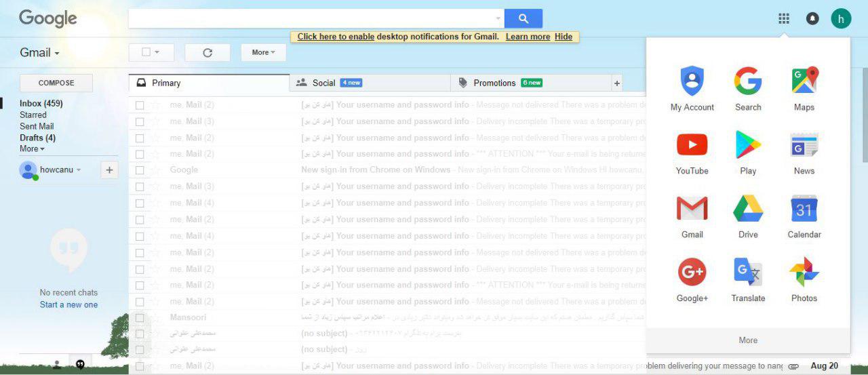Select first (no subject) message checkbox
Viewport: 868px width, 375px height.
[x=140, y=334]
